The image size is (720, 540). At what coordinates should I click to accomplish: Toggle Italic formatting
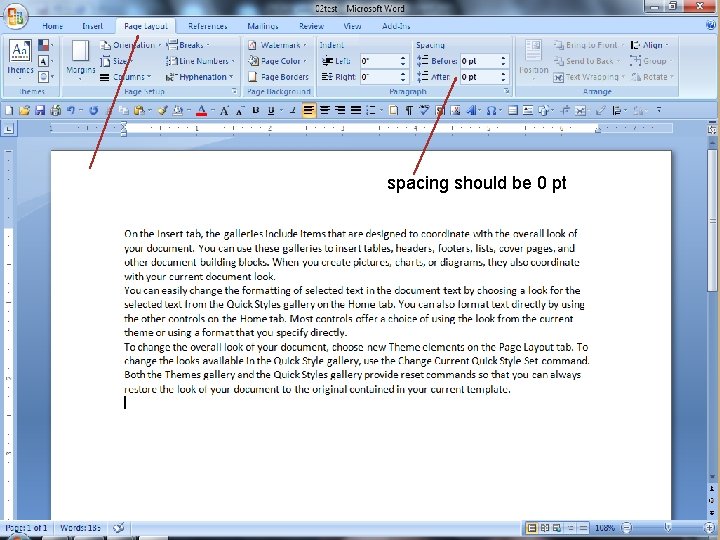(292, 110)
